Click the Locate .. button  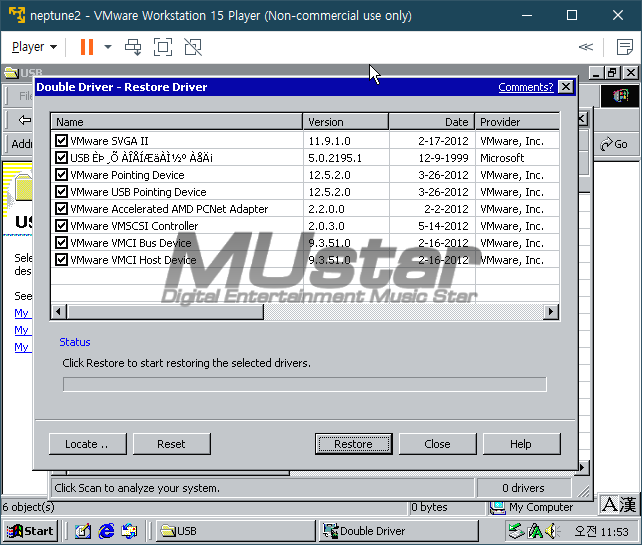(x=88, y=444)
